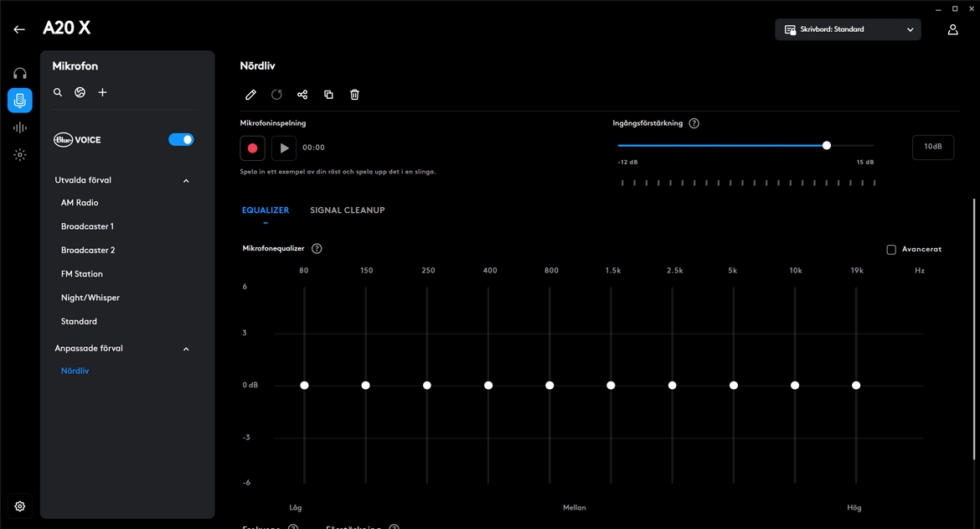Viewport: 980px width, 529px height.
Task: Delete the preset with the trash icon
Action: tap(354, 95)
